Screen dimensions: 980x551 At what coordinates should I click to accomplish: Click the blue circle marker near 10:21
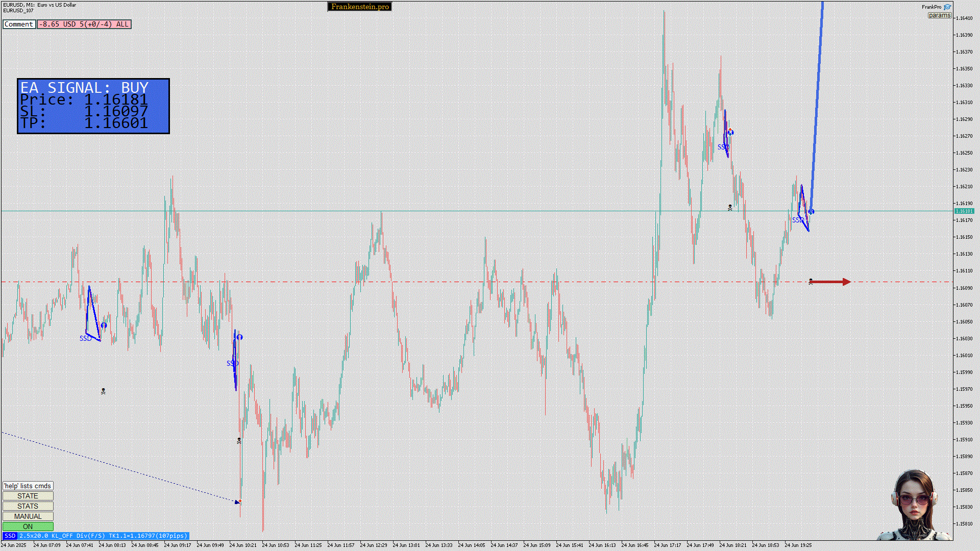point(239,337)
